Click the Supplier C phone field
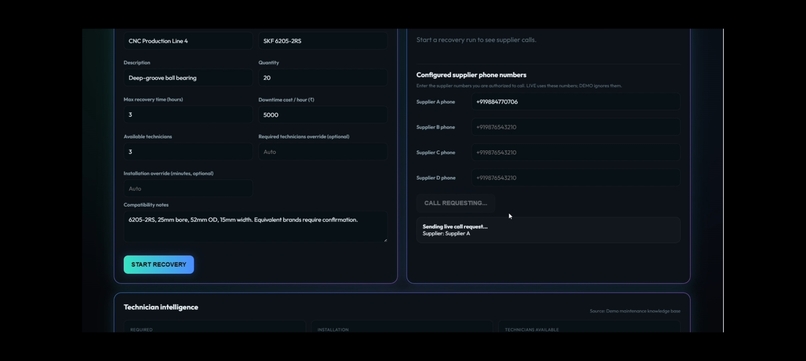806x361 pixels. tap(576, 152)
